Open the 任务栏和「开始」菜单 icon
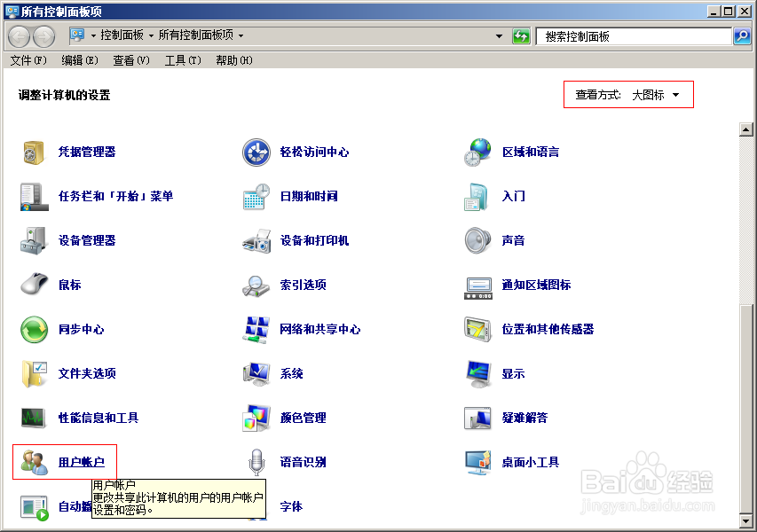Screen dimensions: 757x532 35,197
